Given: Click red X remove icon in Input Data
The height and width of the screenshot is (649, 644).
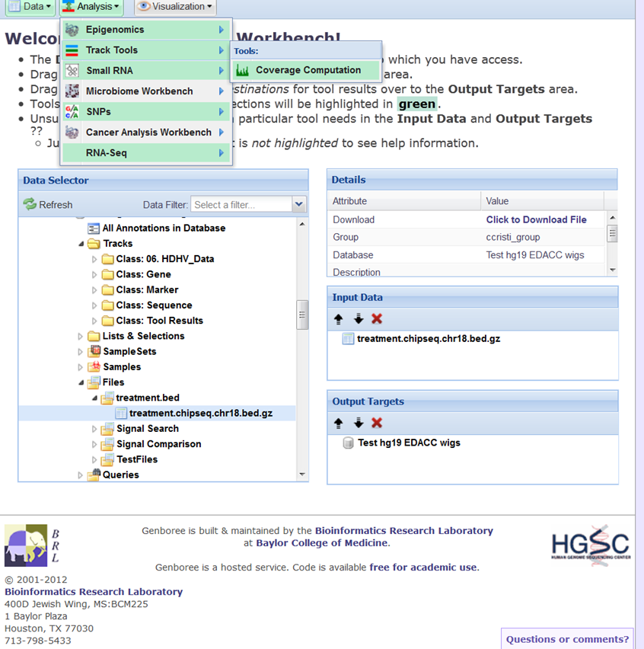Looking at the screenshot, I should coord(377,318).
